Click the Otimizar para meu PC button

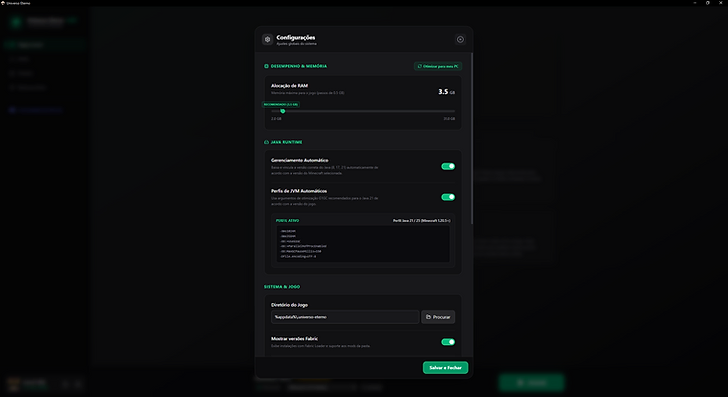coord(438,66)
